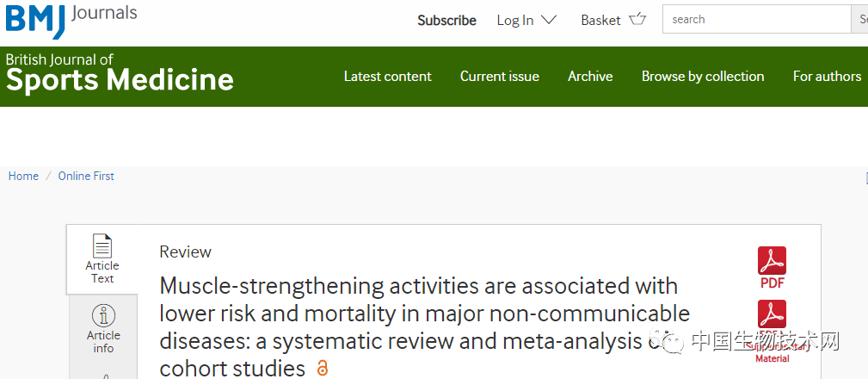Viewport: 868px width, 379px height.
Task: Click British Journal of Sports Medicine logo
Action: click(x=120, y=72)
